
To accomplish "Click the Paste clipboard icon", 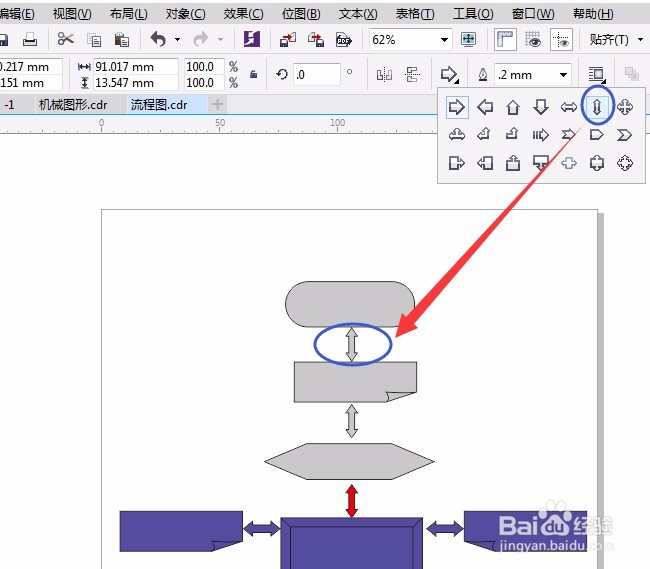I will tap(121, 40).
